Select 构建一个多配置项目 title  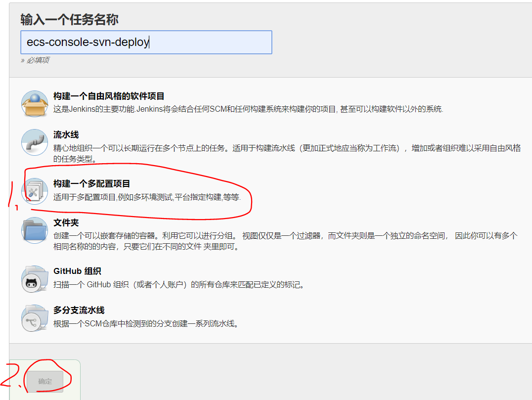[x=91, y=183]
